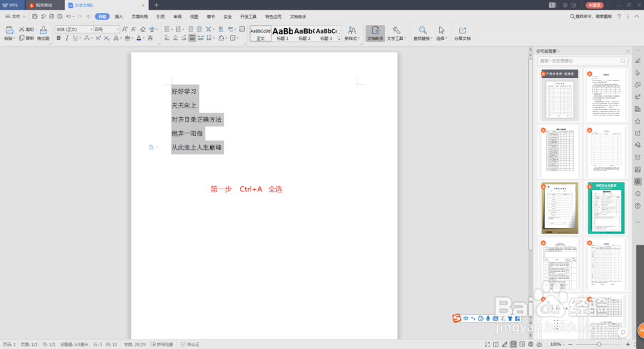This screenshot has width=644, height=349.
Task: Click the Paste (粘贴) clipboard icon
Action: (x=9, y=30)
